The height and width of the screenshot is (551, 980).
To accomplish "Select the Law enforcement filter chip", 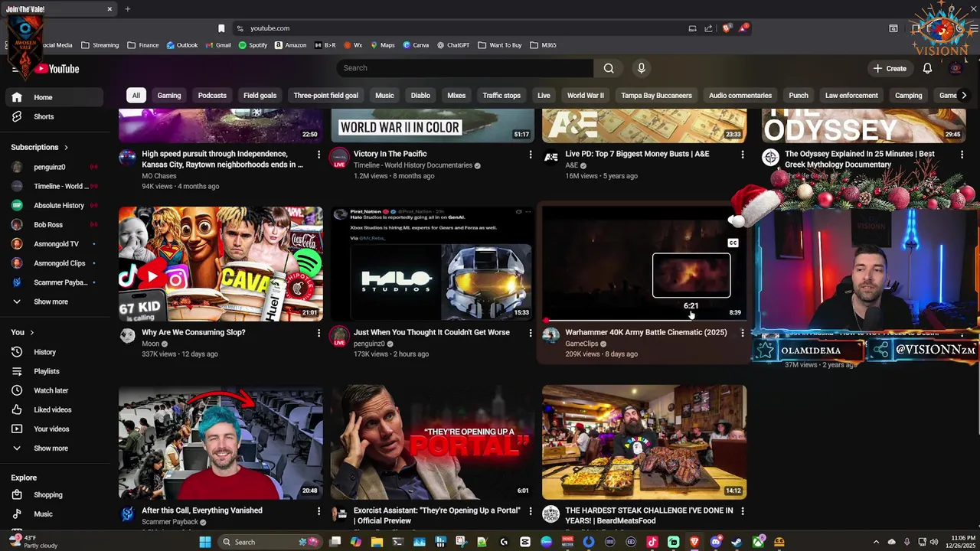I will (x=851, y=96).
